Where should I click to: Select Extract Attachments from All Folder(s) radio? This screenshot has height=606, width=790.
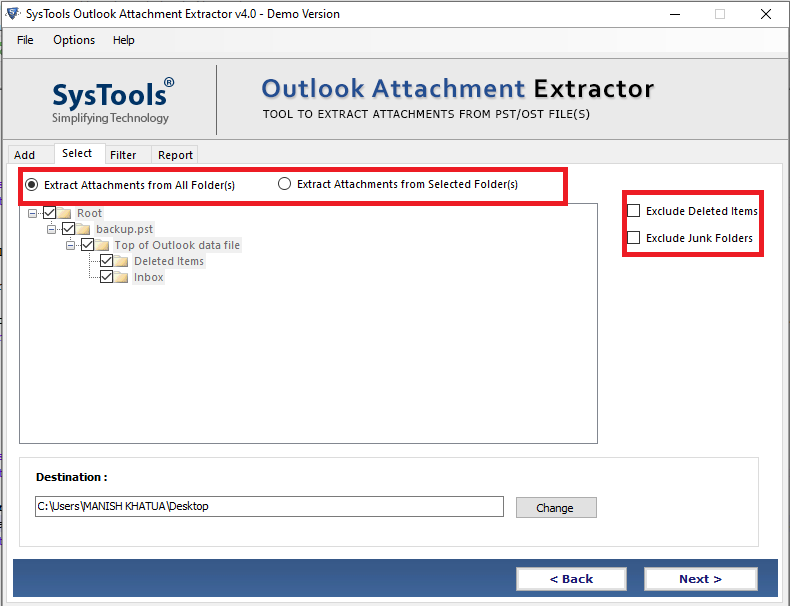click(x=32, y=185)
